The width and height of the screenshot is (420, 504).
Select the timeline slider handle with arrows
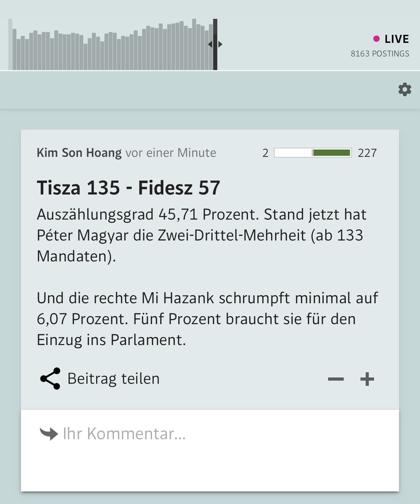click(x=215, y=44)
